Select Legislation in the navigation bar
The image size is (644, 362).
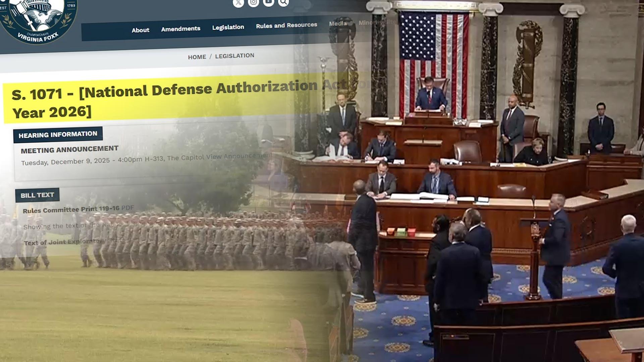(x=228, y=27)
